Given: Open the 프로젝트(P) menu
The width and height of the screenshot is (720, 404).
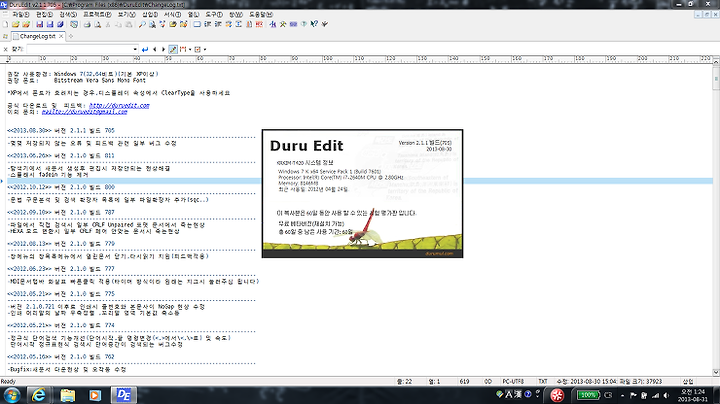Looking at the screenshot, I should 97,15.
